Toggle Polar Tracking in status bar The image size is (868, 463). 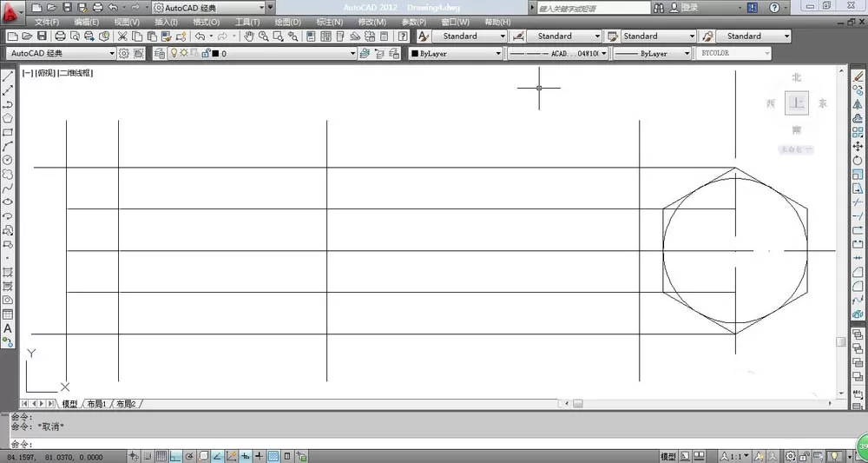click(x=189, y=456)
